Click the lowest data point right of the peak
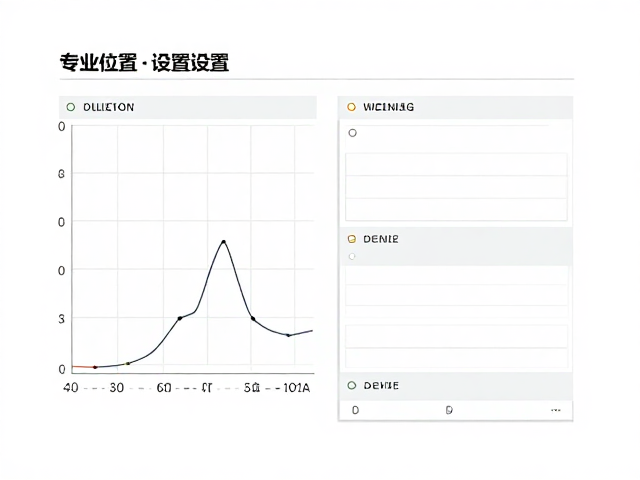Screen dimensions: 640x480 click(289, 335)
